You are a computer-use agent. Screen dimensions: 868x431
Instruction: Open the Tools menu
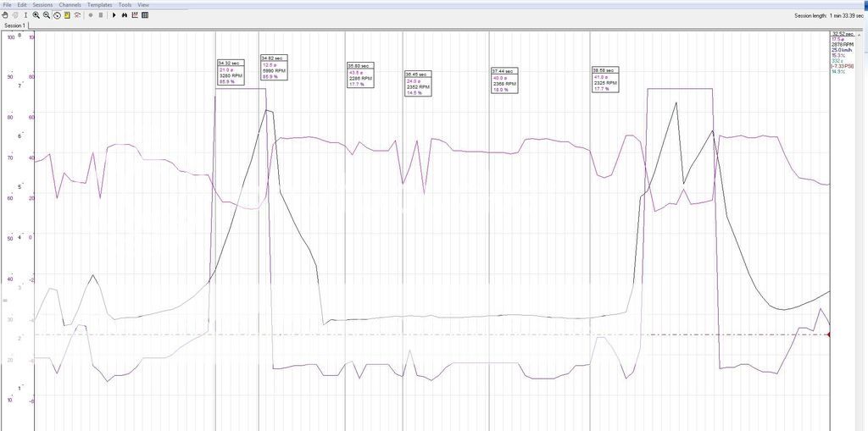(125, 5)
